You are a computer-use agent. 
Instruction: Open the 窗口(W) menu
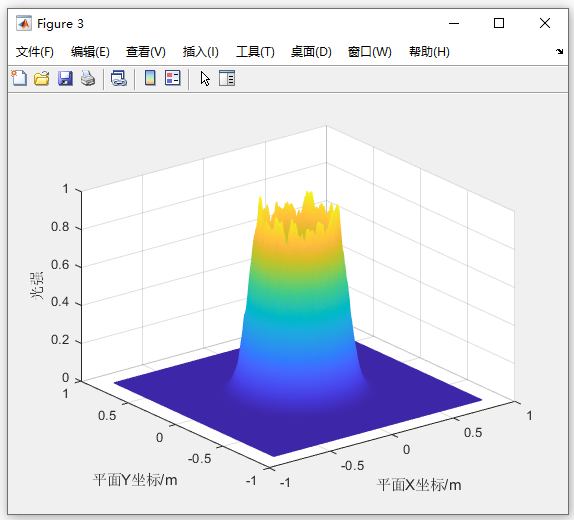click(370, 52)
